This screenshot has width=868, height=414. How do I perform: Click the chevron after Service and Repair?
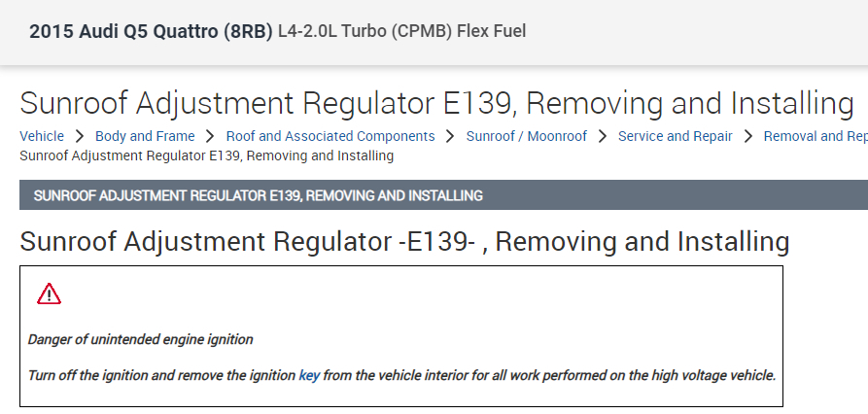pos(748,137)
